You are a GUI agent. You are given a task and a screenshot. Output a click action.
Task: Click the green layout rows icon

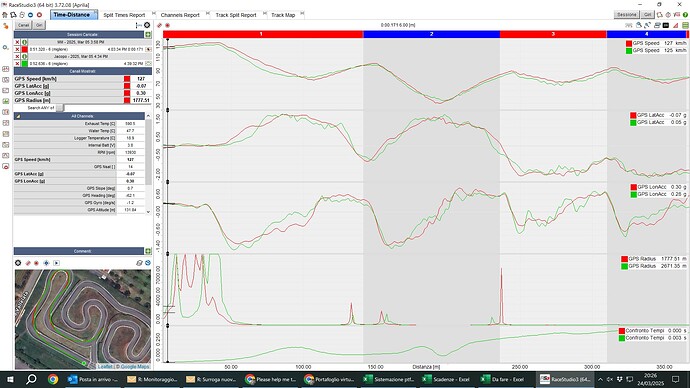click(x=685, y=26)
